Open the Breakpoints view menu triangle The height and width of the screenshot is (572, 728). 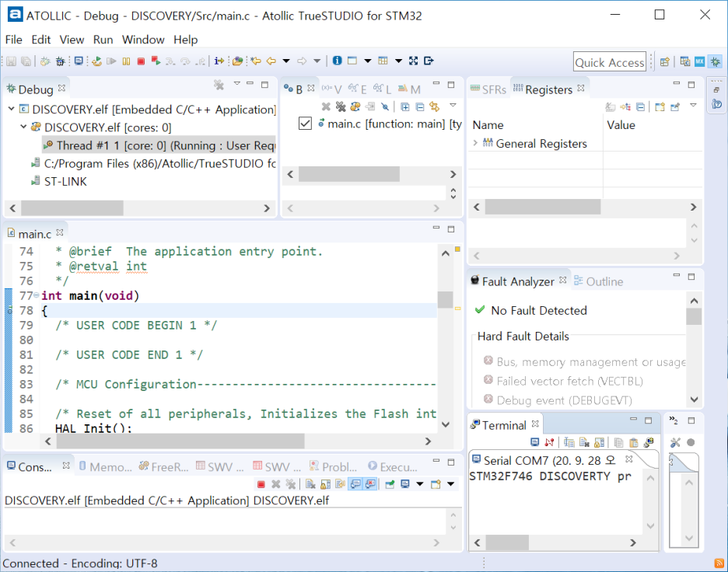(x=453, y=106)
